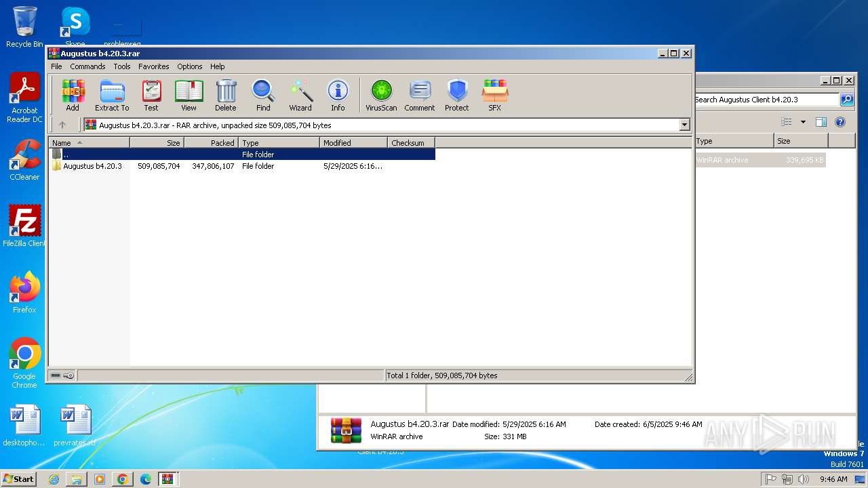This screenshot has height=488, width=868.
Task: Sort by Modified column header
Action: [353, 142]
